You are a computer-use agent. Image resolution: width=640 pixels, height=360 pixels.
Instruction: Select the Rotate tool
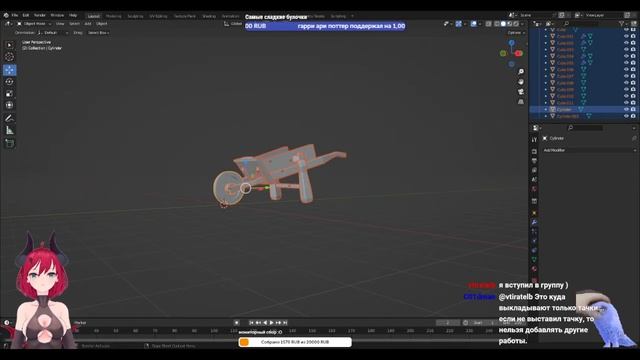[9, 82]
